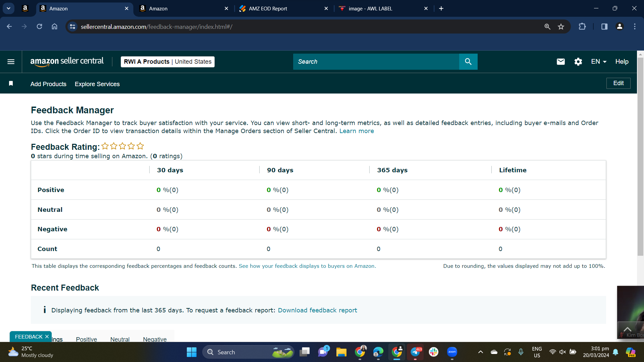Follow the Learn more link

point(357,131)
